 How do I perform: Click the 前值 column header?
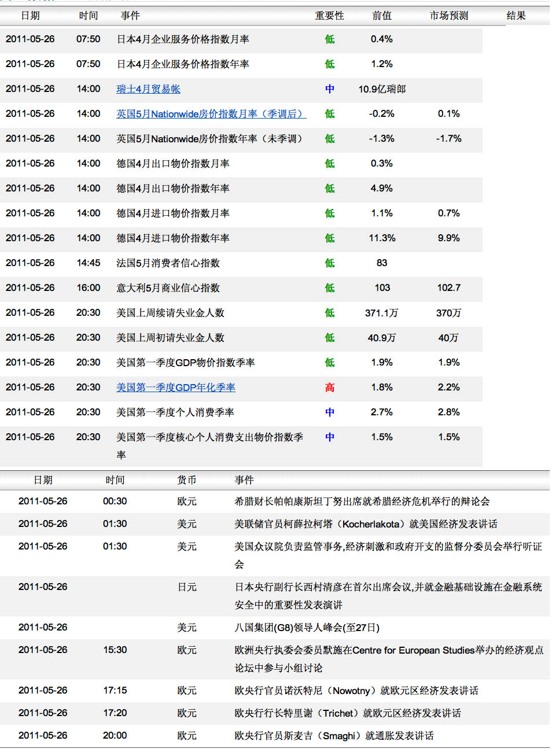coord(382,16)
